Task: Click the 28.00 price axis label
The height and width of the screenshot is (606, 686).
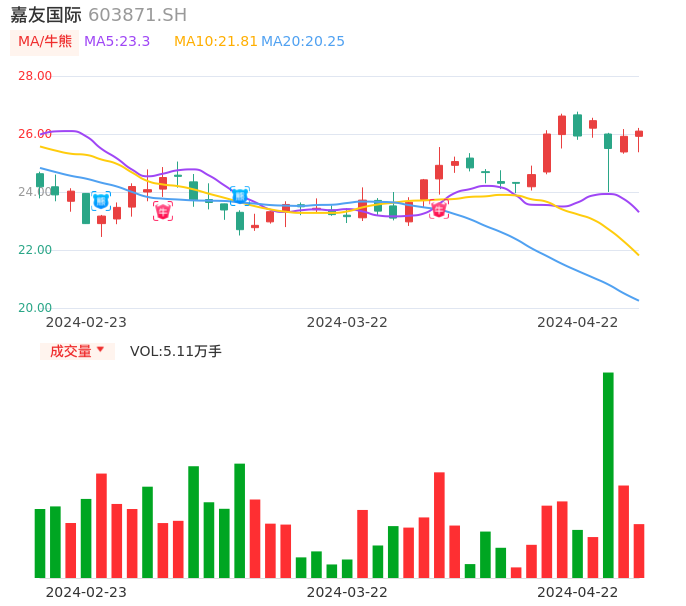Action: tap(35, 76)
